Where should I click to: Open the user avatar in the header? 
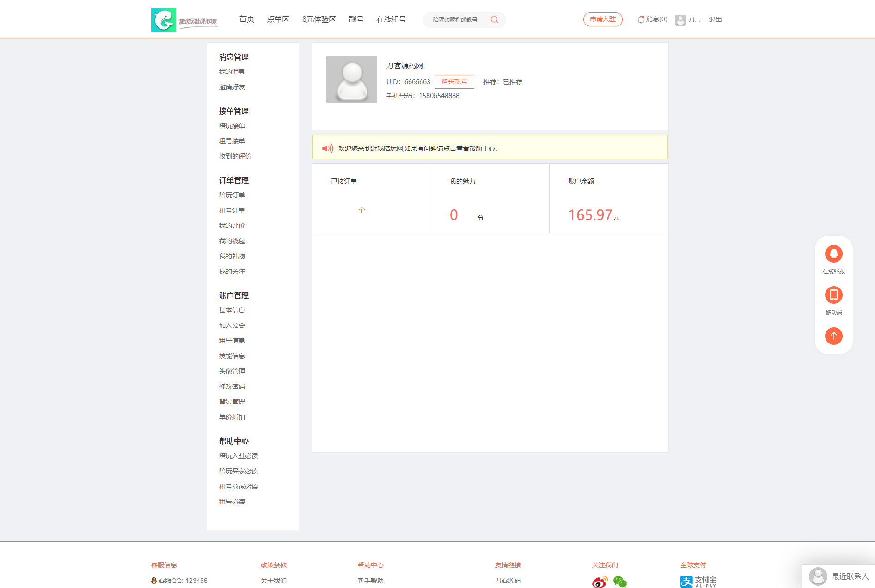(x=680, y=20)
